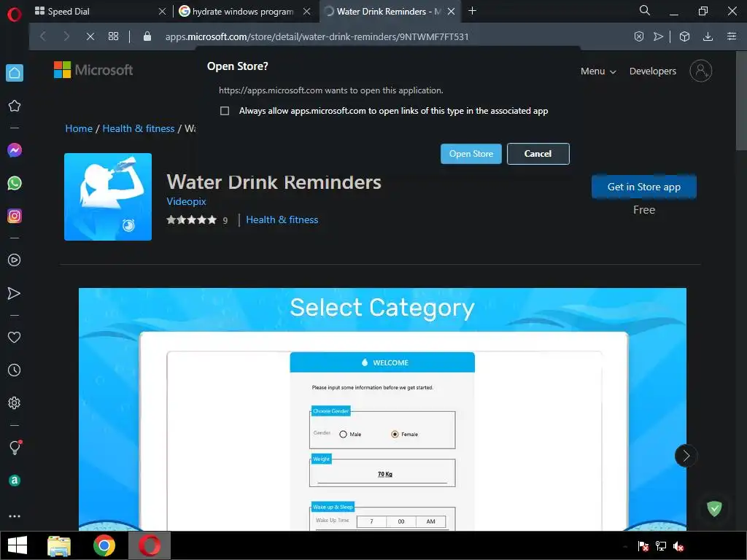Click the address bar URL
This screenshot has width=747, height=560.
[317, 36]
